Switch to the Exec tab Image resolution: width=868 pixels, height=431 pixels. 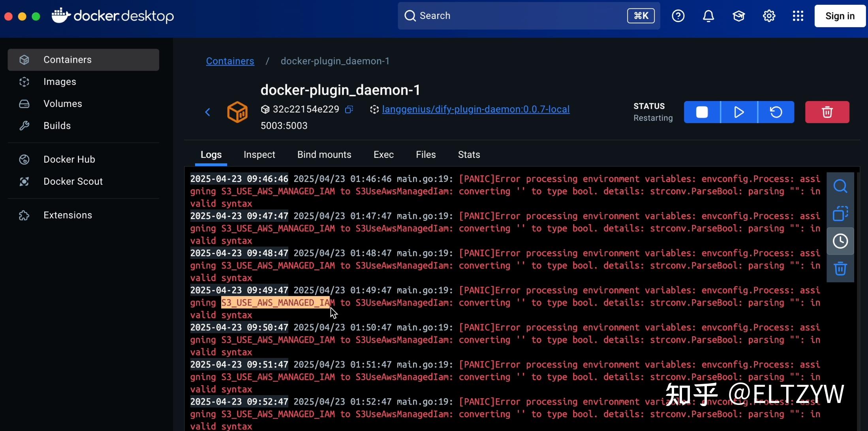point(383,155)
